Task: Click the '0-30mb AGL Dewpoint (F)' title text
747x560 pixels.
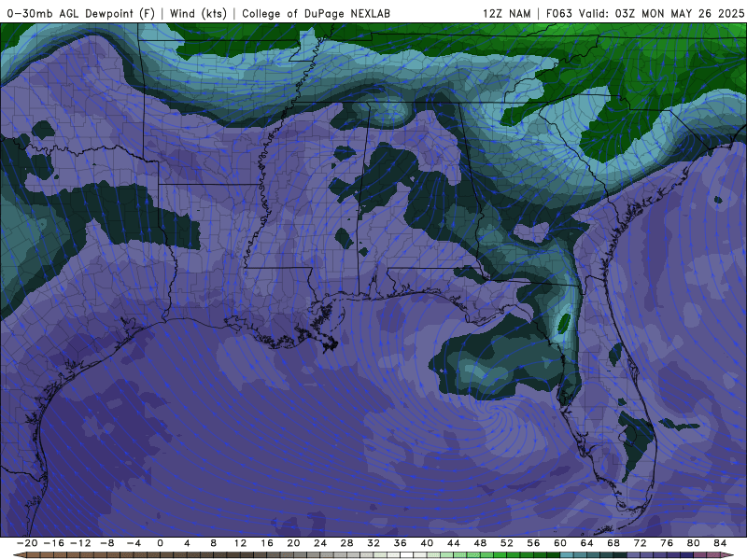Action: (x=81, y=13)
